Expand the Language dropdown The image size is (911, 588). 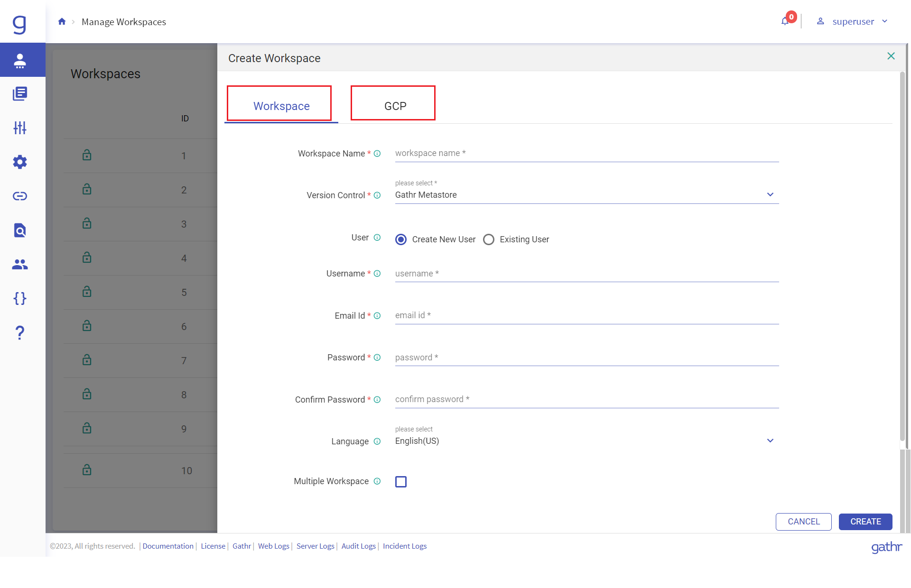pyautogui.click(x=587, y=441)
